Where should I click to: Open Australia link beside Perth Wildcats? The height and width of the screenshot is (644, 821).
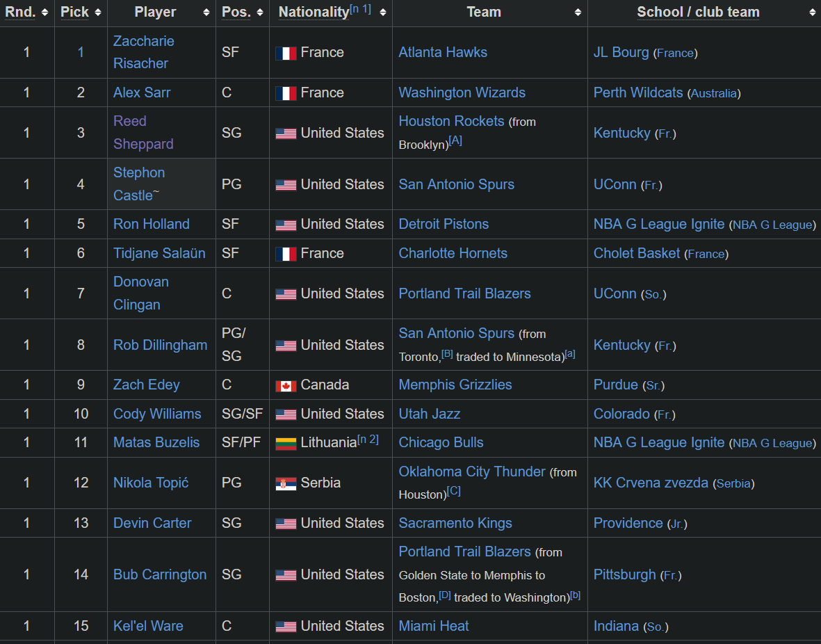[x=714, y=93]
